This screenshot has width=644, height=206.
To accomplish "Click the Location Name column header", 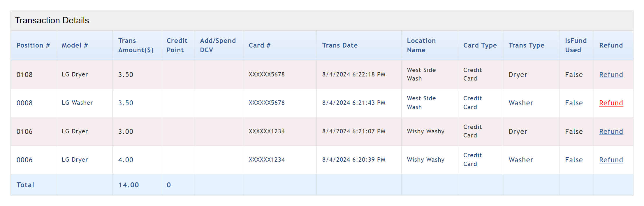I will click(421, 46).
